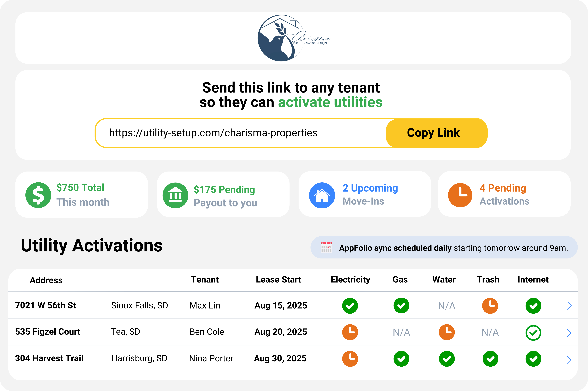This screenshot has height=391, width=588.
Task: Click Gas checkmark for 7021 W 56th St
Action: (x=401, y=305)
